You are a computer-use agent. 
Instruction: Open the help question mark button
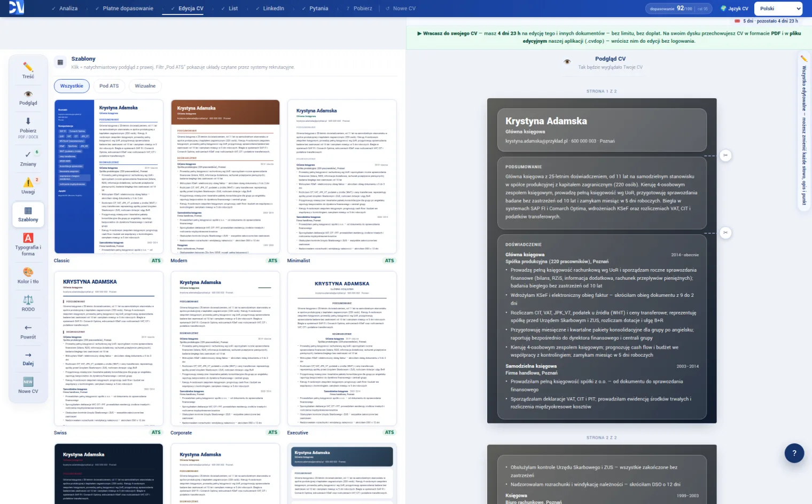pos(794,453)
